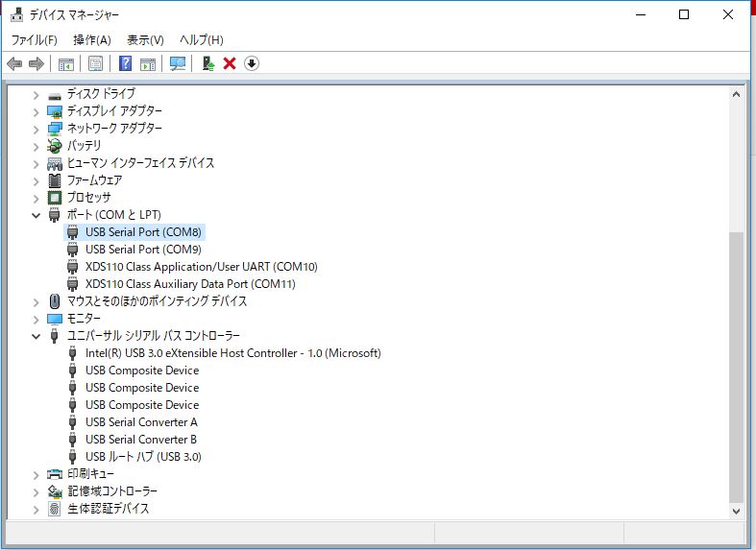This screenshot has width=756, height=550.
Task: Click the display adapter category icon
Action: coord(55,112)
